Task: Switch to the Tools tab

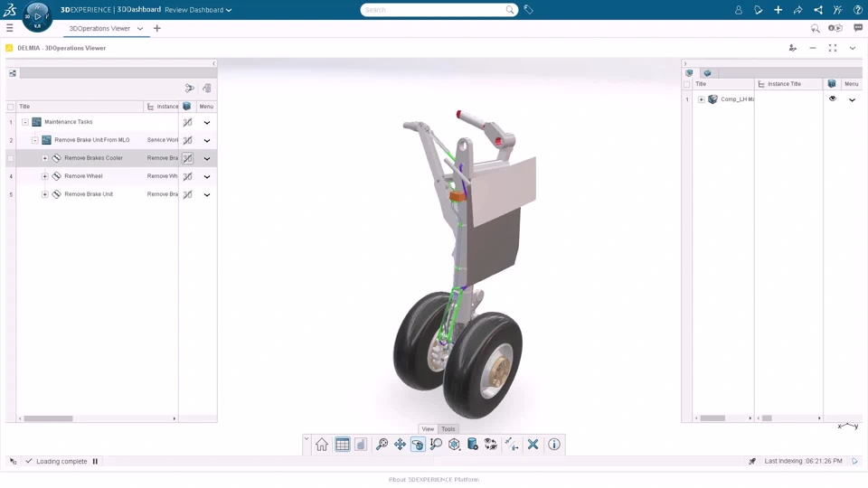Action: click(448, 428)
